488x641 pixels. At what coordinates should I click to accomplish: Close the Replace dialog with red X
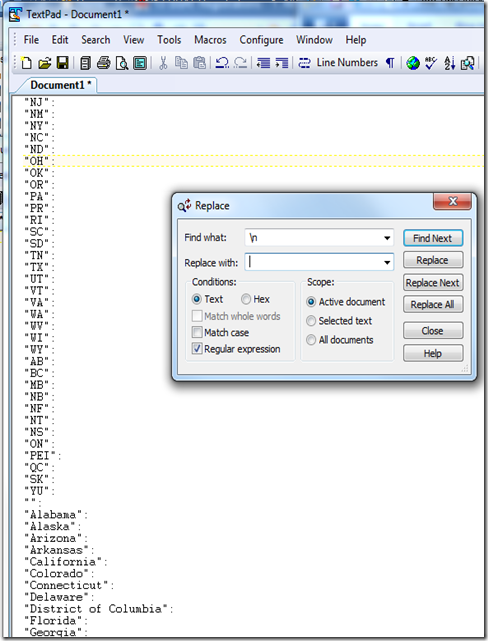click(x=452, y=201)
